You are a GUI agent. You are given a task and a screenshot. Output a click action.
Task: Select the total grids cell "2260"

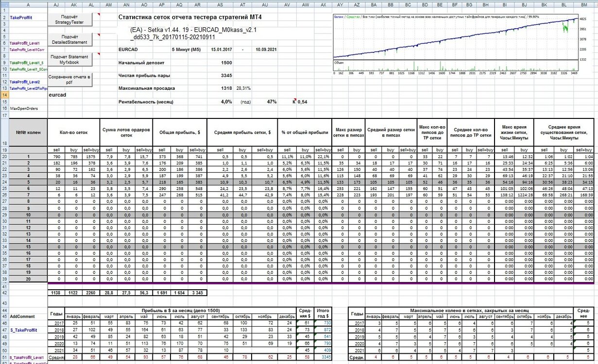click(x=92, y=293)
